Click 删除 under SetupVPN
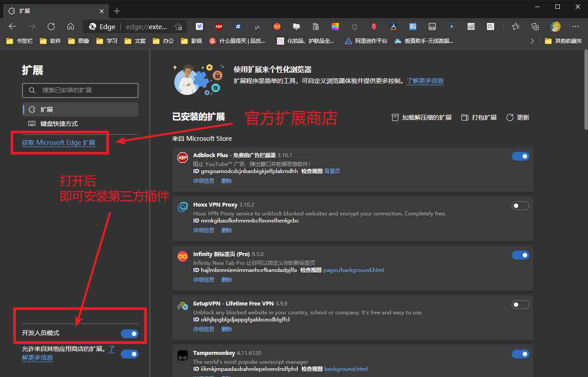588x377 pixels. tap(227, 329)
